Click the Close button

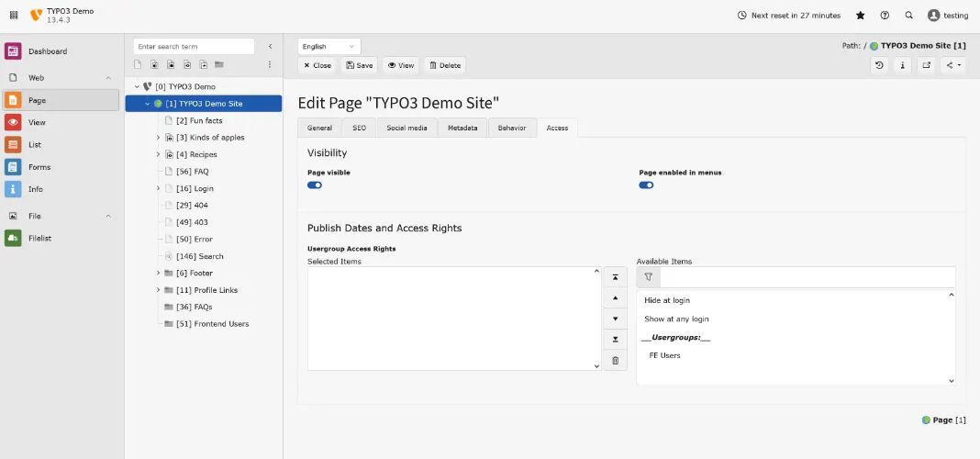pyautogui.click(x=317, y=65)
